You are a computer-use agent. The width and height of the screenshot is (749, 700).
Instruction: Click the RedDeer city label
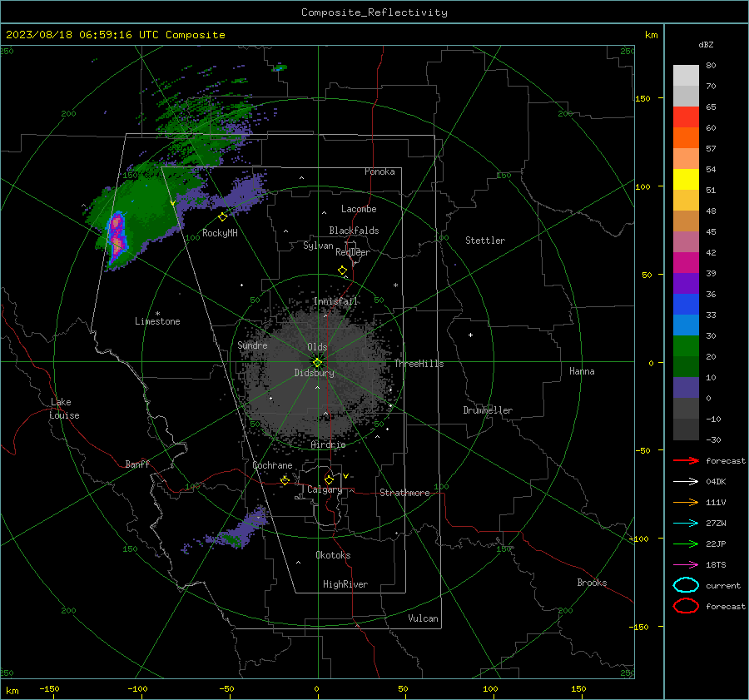point(353,252)
